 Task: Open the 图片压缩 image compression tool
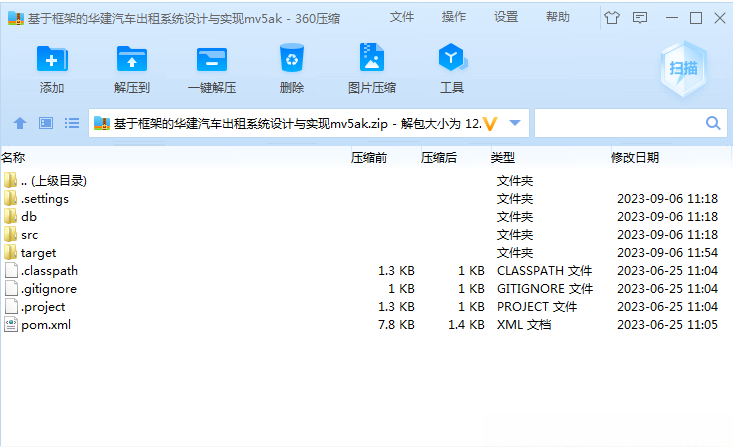(372, 58)
